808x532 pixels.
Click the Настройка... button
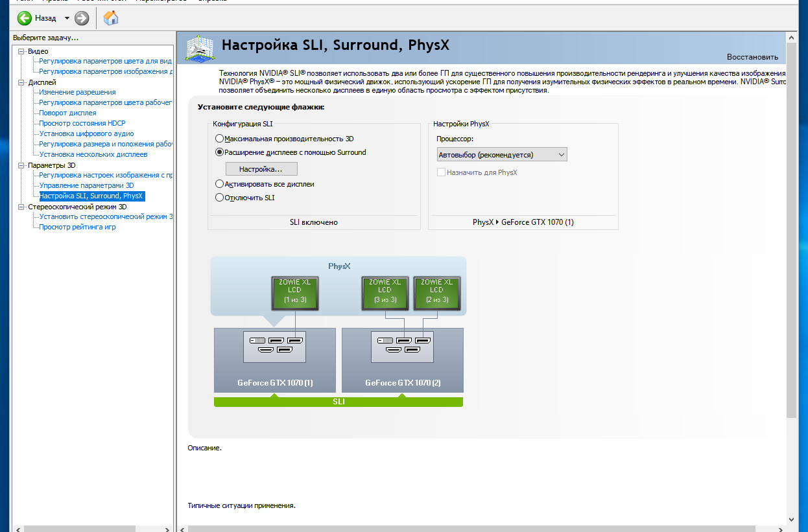(x=261, y=169)
